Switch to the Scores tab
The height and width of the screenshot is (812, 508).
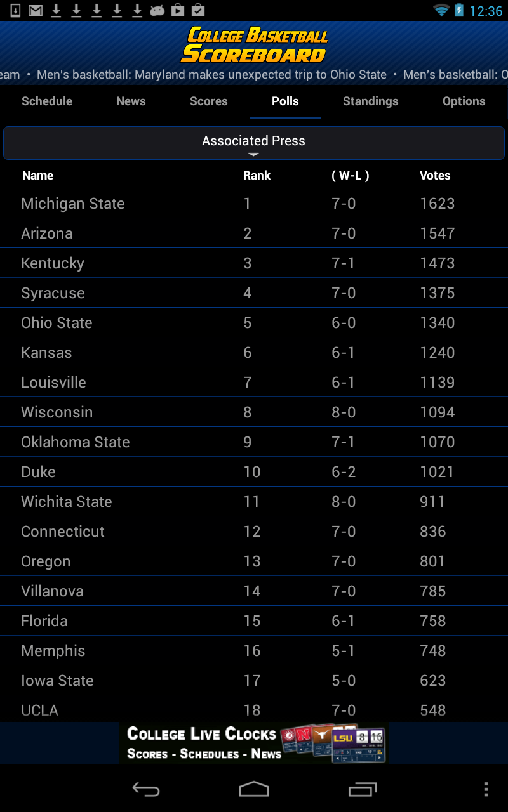[x=209, y=101]
